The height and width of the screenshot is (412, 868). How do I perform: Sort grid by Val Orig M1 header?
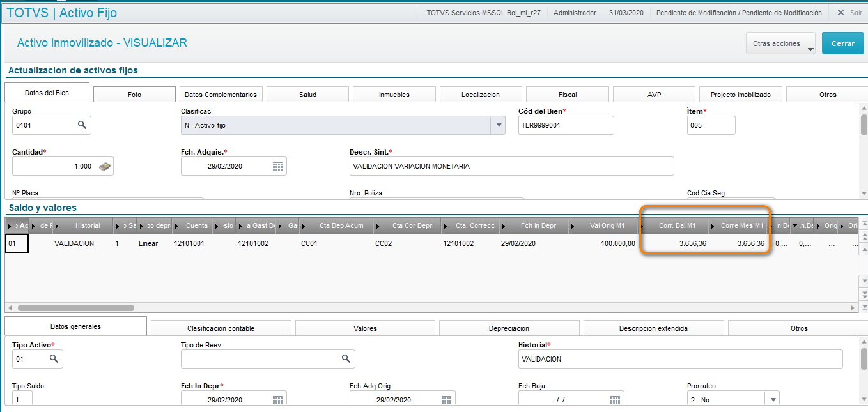tap(606, 225)
